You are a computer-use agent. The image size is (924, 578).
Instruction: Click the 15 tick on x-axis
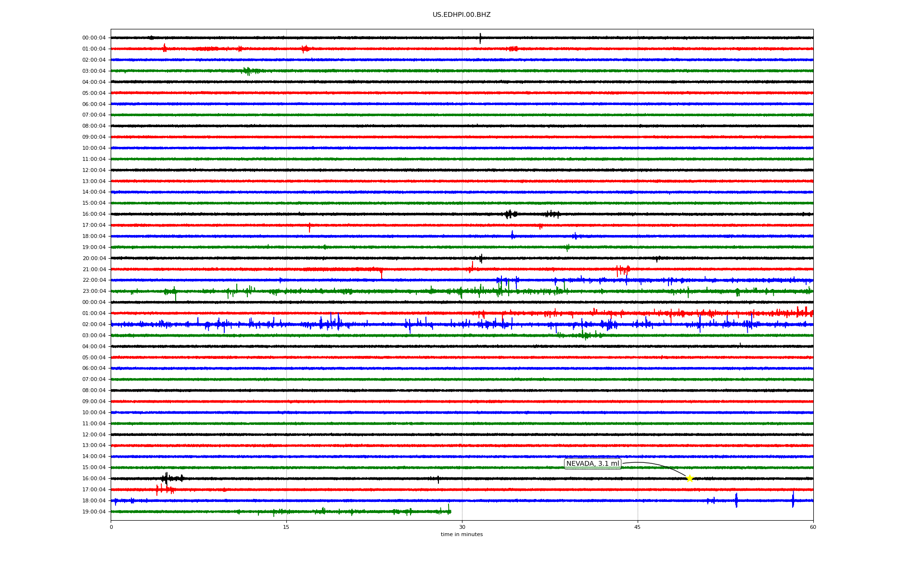tap(286, 527)
